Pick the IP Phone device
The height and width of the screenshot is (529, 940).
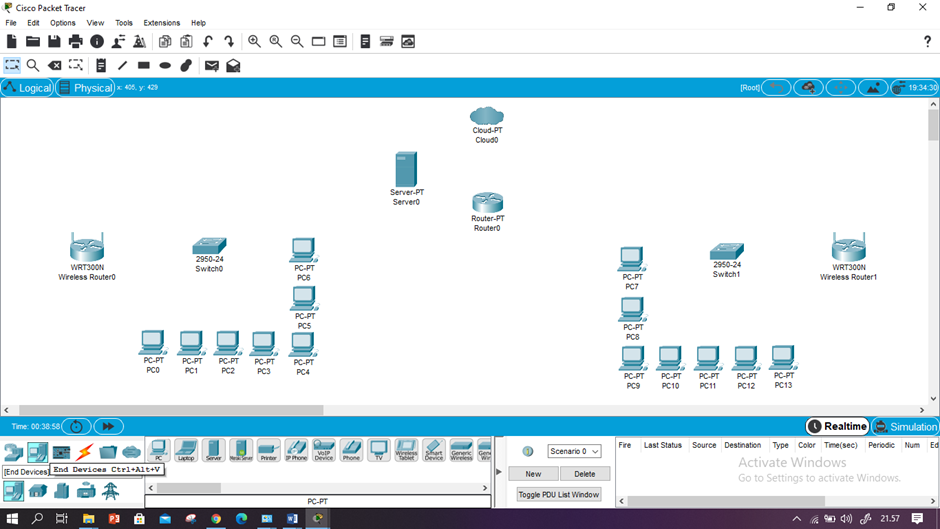pos(296,450)
